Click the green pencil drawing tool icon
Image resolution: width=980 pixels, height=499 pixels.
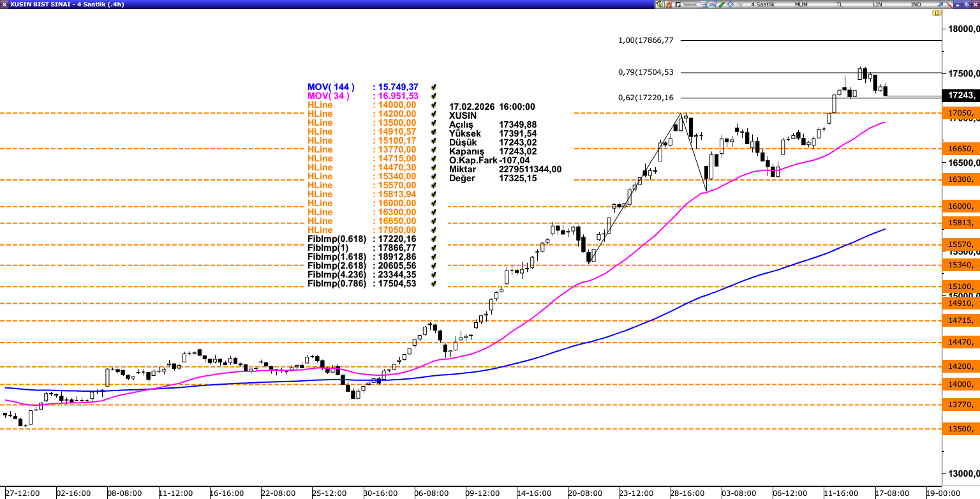click(x=721, y=4)
